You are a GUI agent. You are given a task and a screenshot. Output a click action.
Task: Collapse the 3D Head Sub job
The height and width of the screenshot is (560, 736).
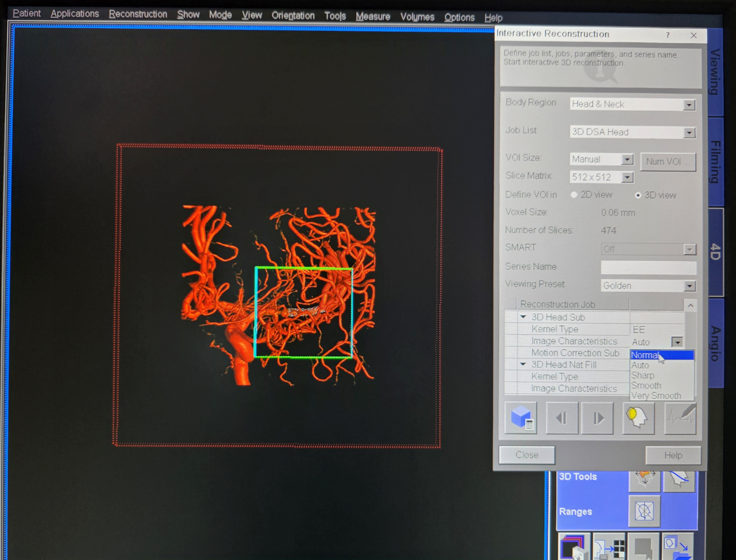523,317
